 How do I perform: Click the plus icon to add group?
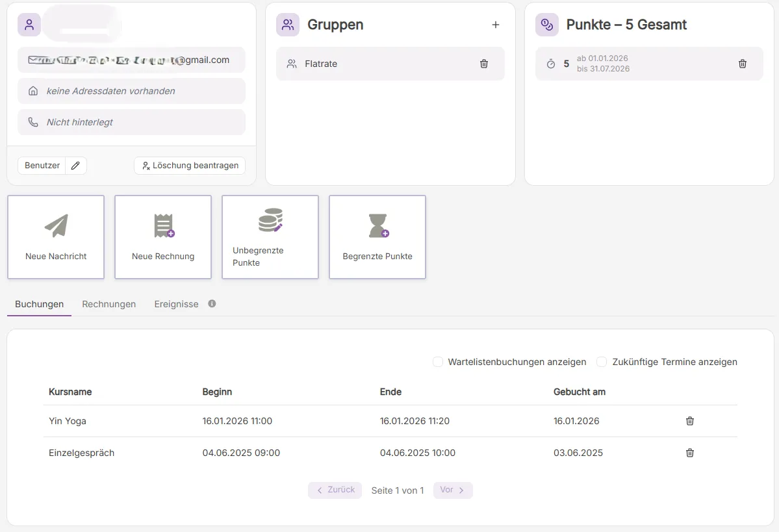point(496,25)
